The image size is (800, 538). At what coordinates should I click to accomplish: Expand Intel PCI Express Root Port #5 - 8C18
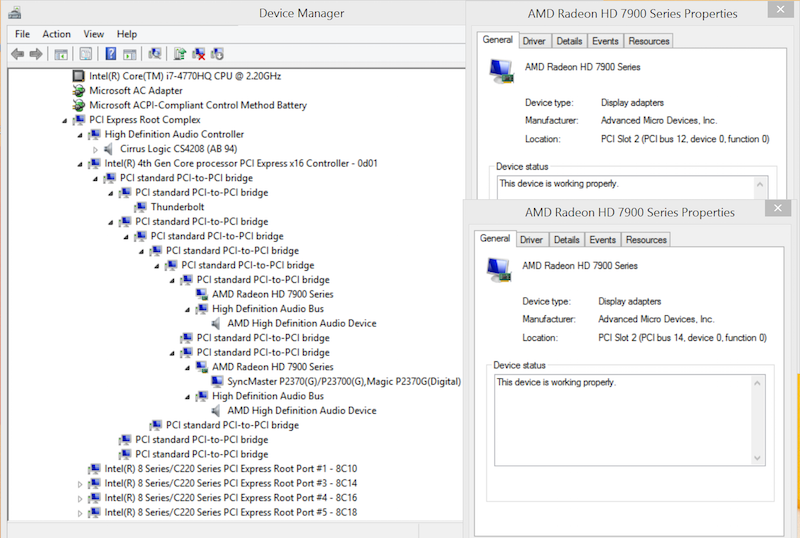[x=80, y=513]
